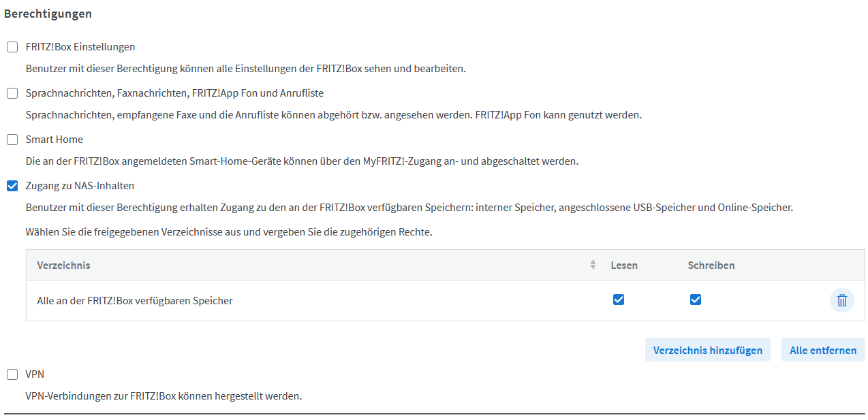Click the sort arrows in Verzeichnis column
868x420 pixels.
pos(593,265)
